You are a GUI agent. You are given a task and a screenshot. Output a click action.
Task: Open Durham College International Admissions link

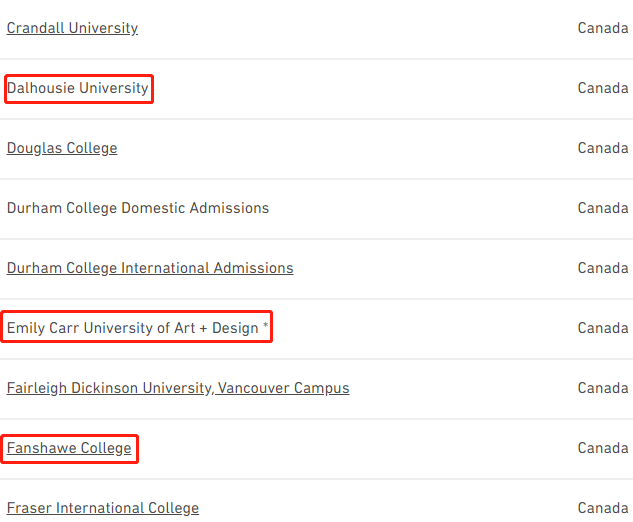pos(150,268)
